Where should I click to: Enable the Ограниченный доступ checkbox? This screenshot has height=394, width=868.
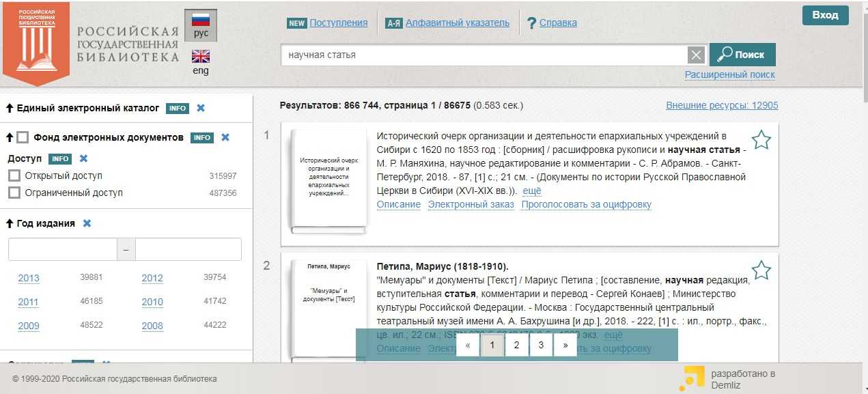tap(14, 193)
